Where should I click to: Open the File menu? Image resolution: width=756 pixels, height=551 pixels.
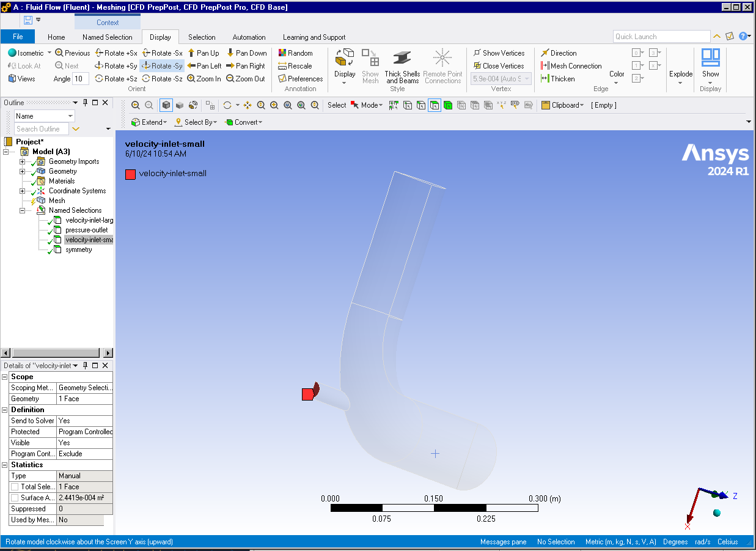tap(18, 37)
